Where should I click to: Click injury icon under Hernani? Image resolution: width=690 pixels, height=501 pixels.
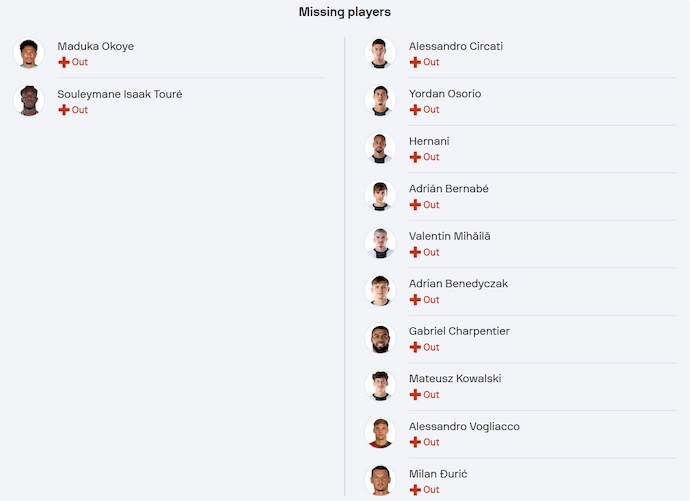pos(415,157)
